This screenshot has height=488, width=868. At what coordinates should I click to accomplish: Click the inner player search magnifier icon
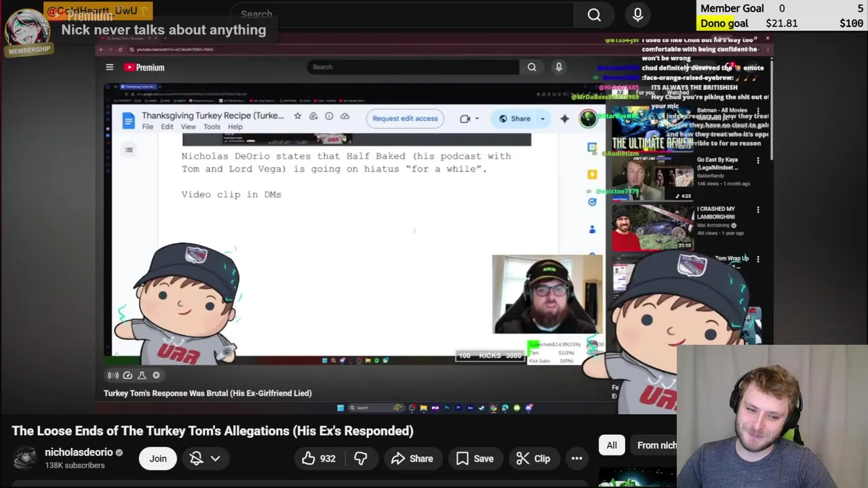(532, 67)
